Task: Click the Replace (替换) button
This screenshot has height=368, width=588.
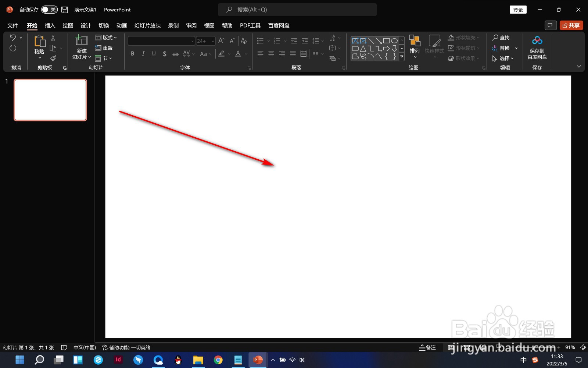Action: 501,48
